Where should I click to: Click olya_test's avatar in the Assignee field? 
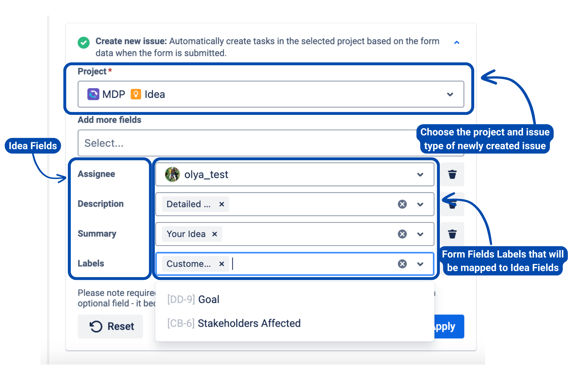[x=173, y=174]
